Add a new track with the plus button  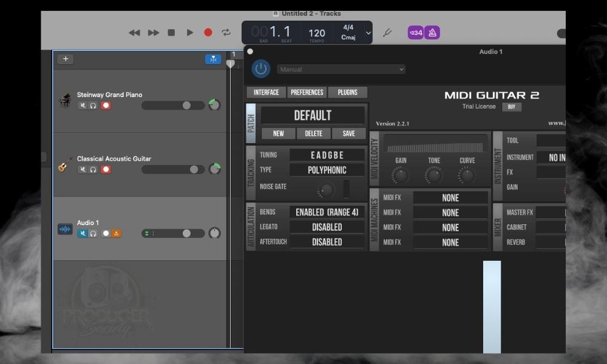tap(66, 59)
